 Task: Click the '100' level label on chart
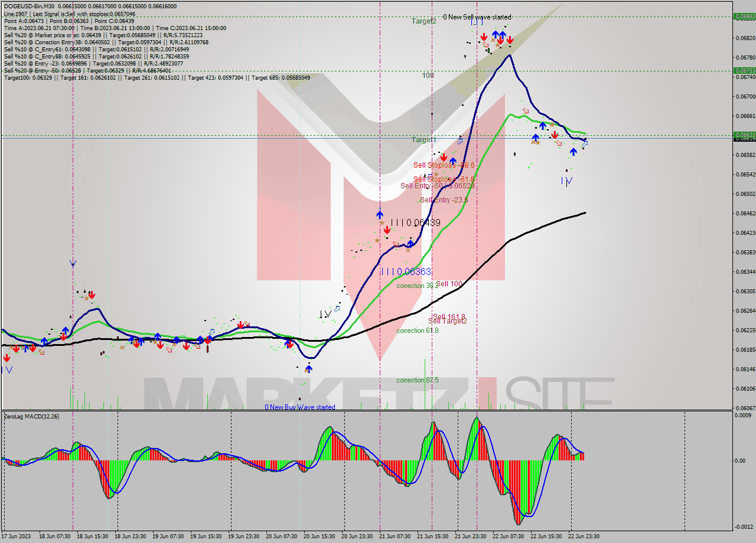pos(428,76)
